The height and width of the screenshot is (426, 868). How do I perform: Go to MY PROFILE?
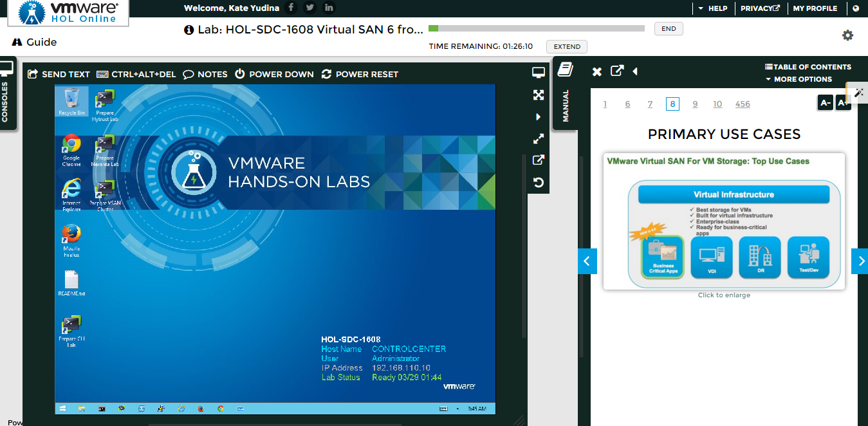(x=815, y=8)
